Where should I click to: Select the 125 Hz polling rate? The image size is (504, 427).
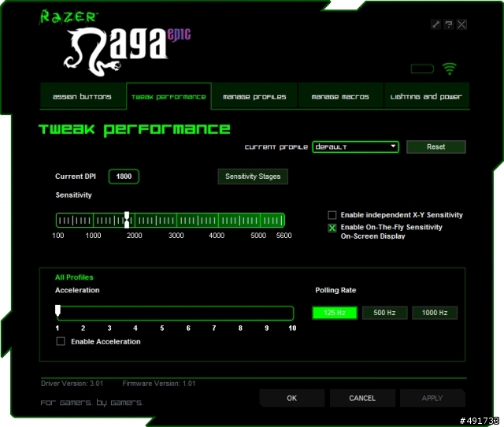coord(335,313)
